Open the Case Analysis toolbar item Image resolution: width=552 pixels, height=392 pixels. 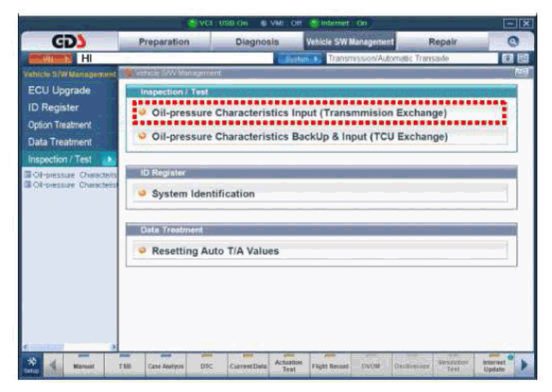(165, 366)
